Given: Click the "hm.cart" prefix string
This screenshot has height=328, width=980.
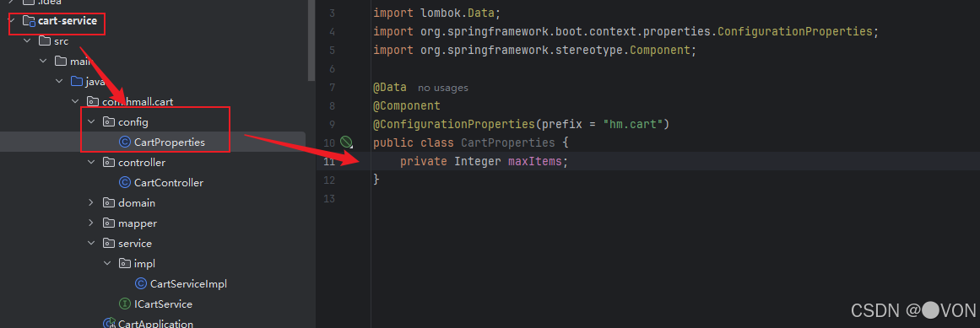Looking at the screenshot, I should click(633, 124).
